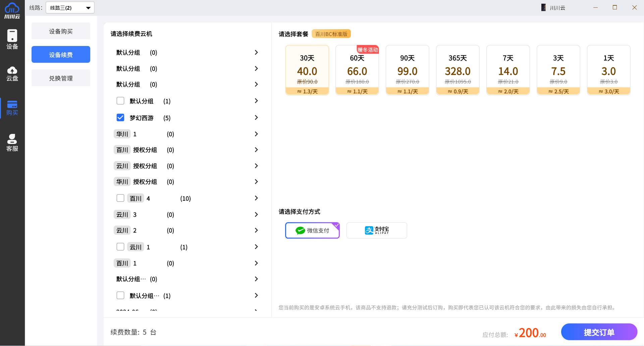Click the 川川云 user avatar icon
This screenshot has width=644, height=346.
[543, 7]
